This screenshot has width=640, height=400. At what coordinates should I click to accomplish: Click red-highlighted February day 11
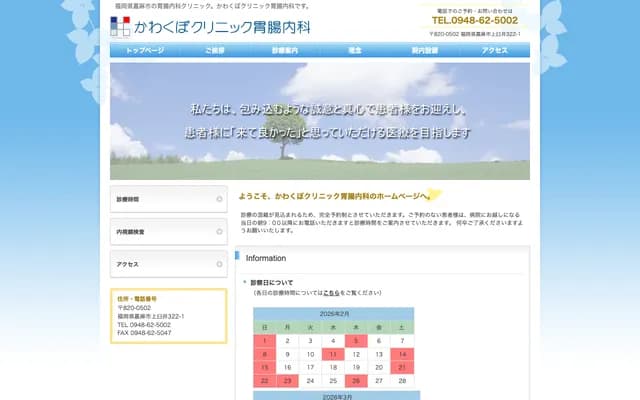tap(333, 354)
